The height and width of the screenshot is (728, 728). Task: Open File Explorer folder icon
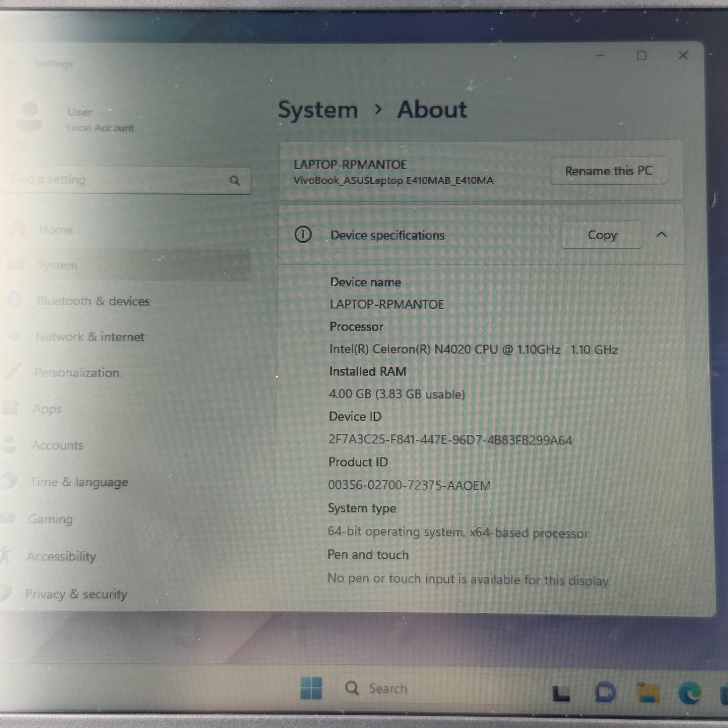click(x=647, y=693)
